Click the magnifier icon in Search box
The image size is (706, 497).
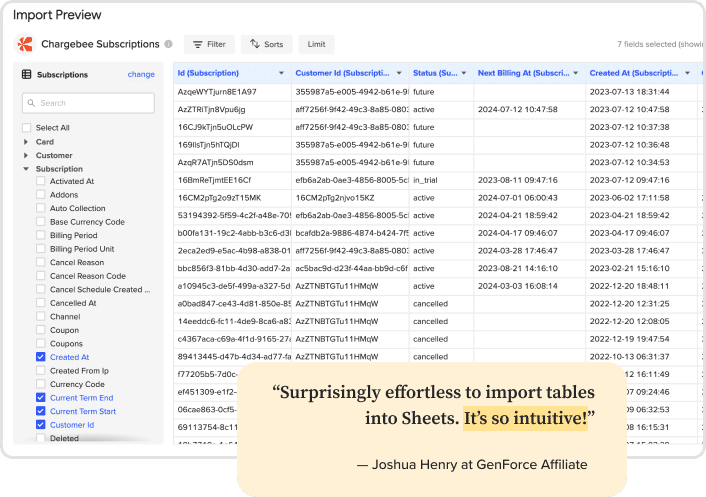pyautogui.click(x=31, y=103)
